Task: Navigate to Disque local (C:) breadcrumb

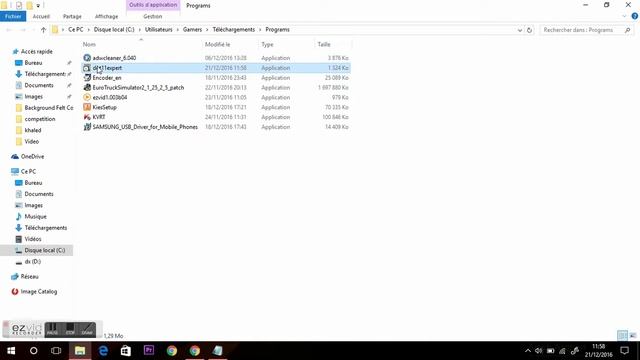Action: pyautogui.click(x=114, y=30)
